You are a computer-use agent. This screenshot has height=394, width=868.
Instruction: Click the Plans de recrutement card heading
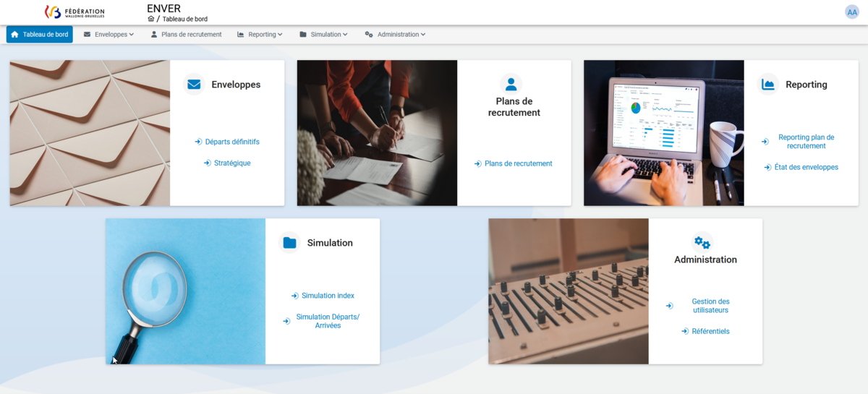[514, 107]
